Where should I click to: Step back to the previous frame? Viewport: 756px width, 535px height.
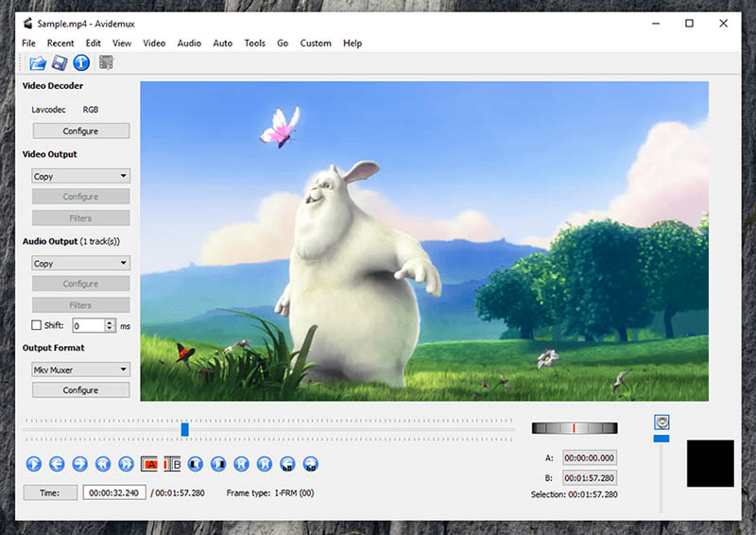pos(57,464)
